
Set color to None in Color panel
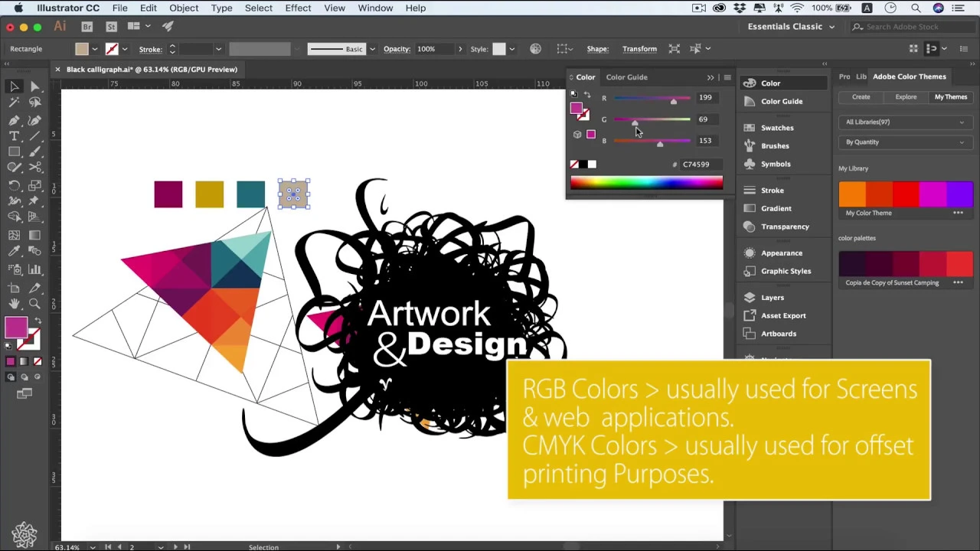coord(574,165)
